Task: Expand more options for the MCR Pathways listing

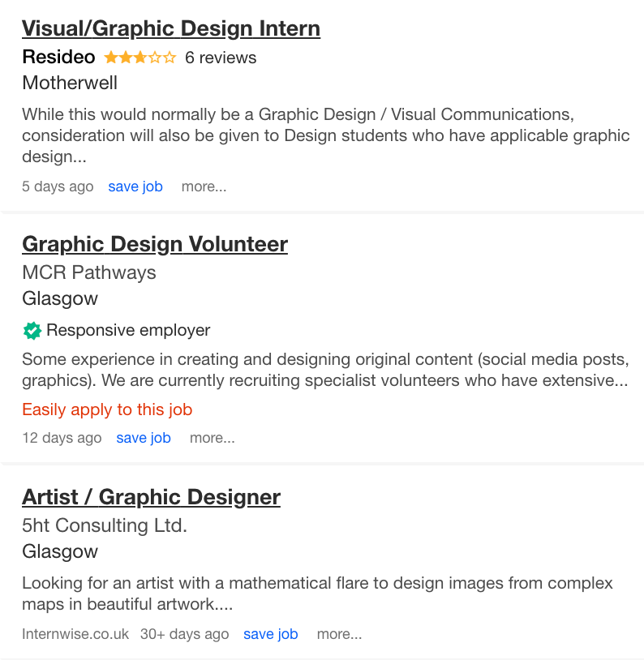Action: [x=212, y=437]
